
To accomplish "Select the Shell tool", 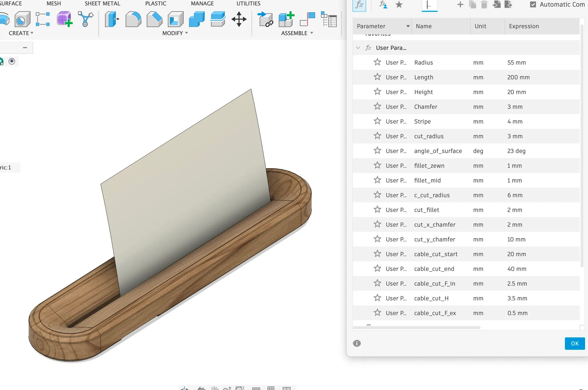I will tap(176, 19).
